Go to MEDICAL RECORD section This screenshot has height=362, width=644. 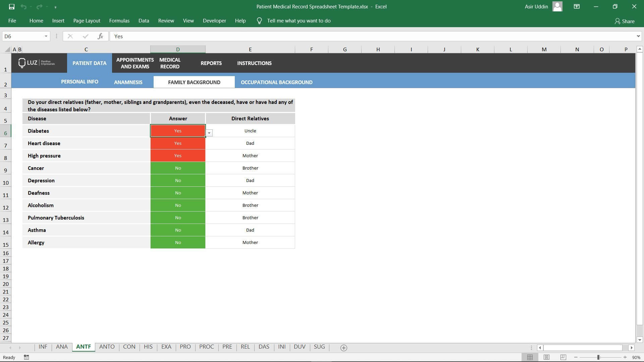170,63
